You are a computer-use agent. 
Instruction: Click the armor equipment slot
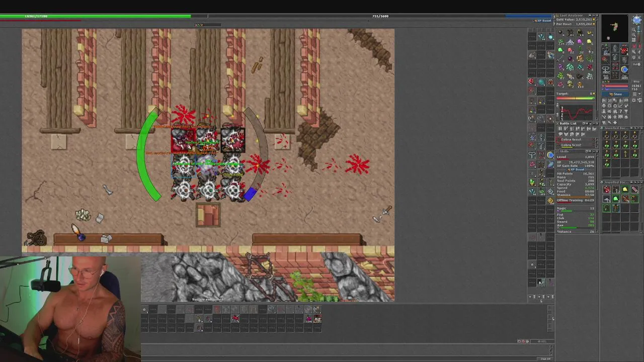(615, 56)
